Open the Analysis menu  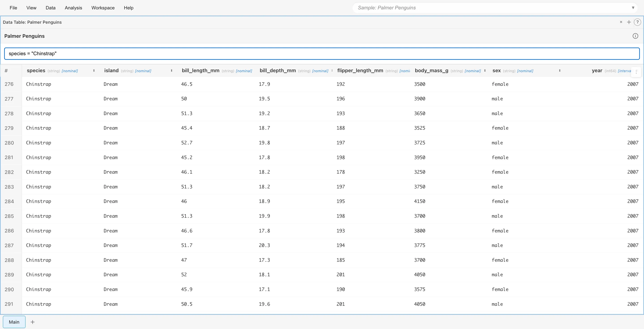coord(73,8)
